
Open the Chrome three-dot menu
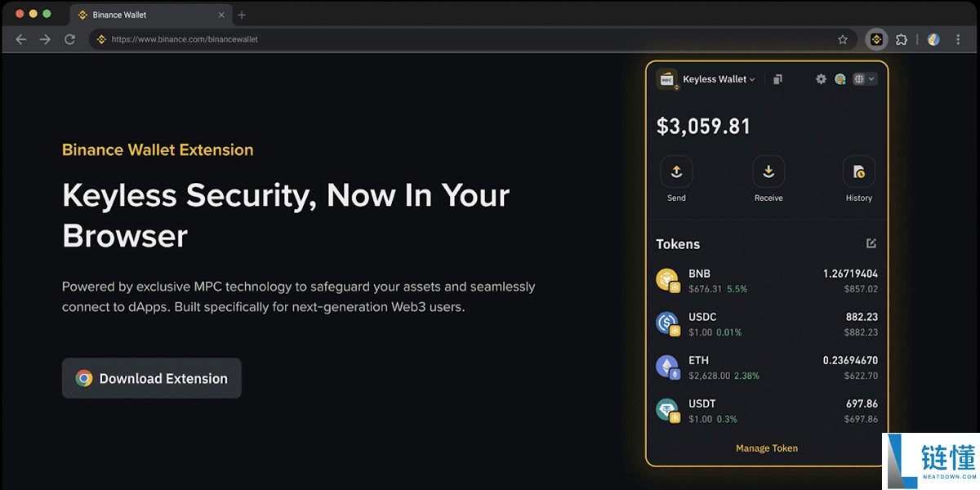tap(959, 39)
